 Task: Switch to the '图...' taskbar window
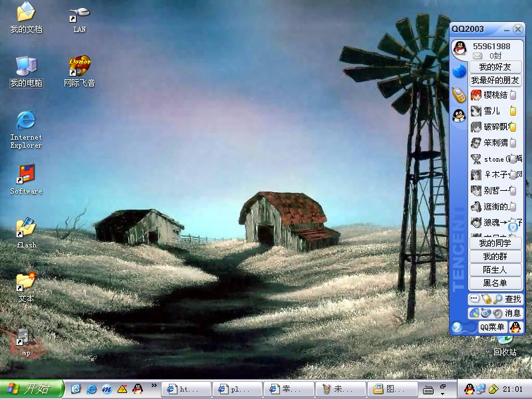392,389
